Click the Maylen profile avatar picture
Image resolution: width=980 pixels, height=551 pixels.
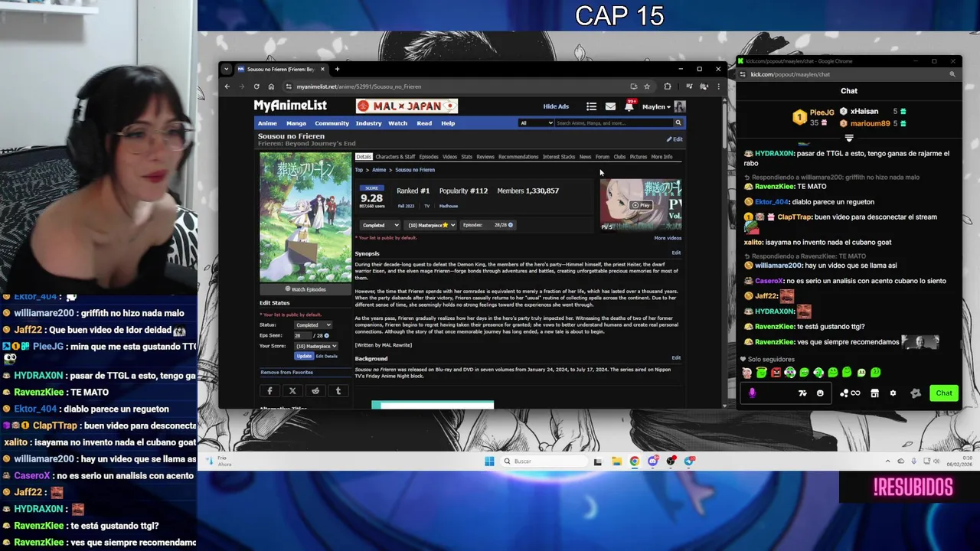click(x=679, y=106)
